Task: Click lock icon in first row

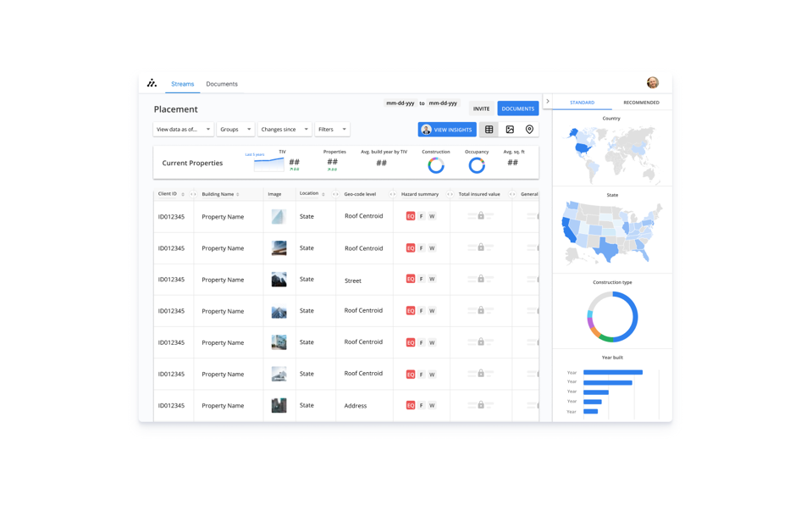Action: pos(481,216)
